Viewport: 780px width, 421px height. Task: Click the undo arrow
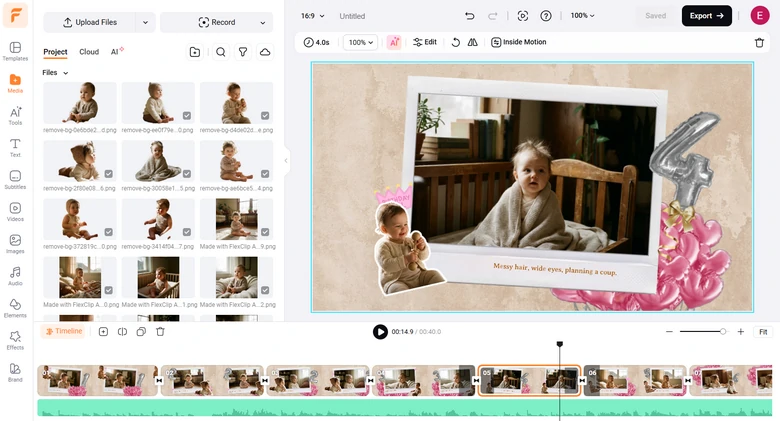[x=469, y=16]
